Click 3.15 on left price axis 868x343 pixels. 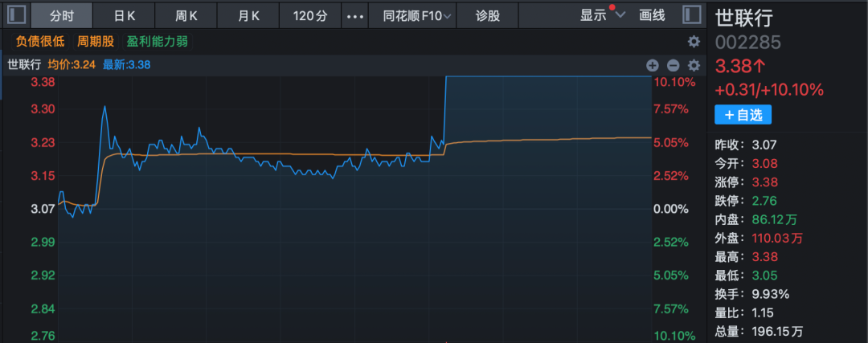tap(43, 176)
